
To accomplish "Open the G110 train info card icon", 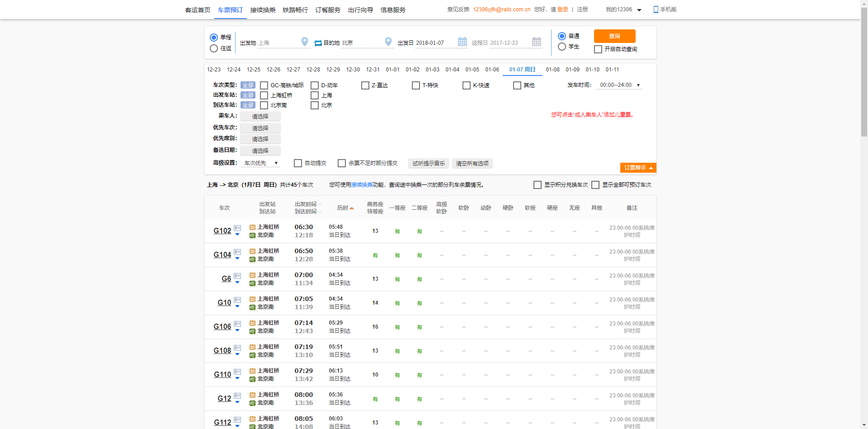I will [237, 372].
